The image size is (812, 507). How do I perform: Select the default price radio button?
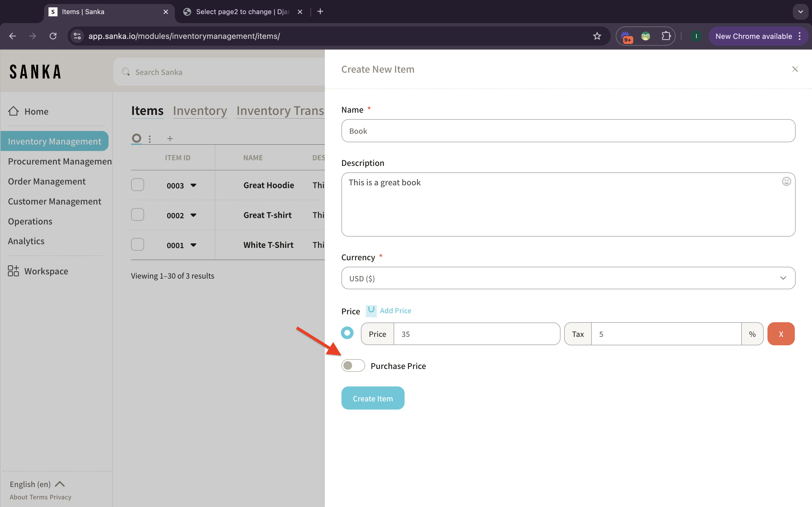[347, 333]
